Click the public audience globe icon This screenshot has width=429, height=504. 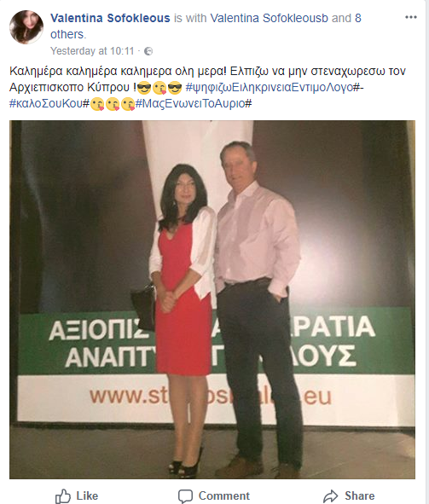point(148,51)
